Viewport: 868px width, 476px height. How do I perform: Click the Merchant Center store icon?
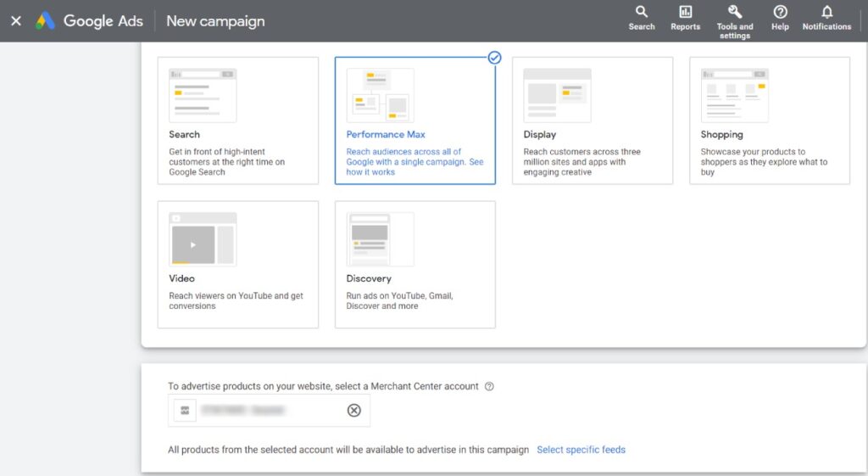(x=185, y=411)
